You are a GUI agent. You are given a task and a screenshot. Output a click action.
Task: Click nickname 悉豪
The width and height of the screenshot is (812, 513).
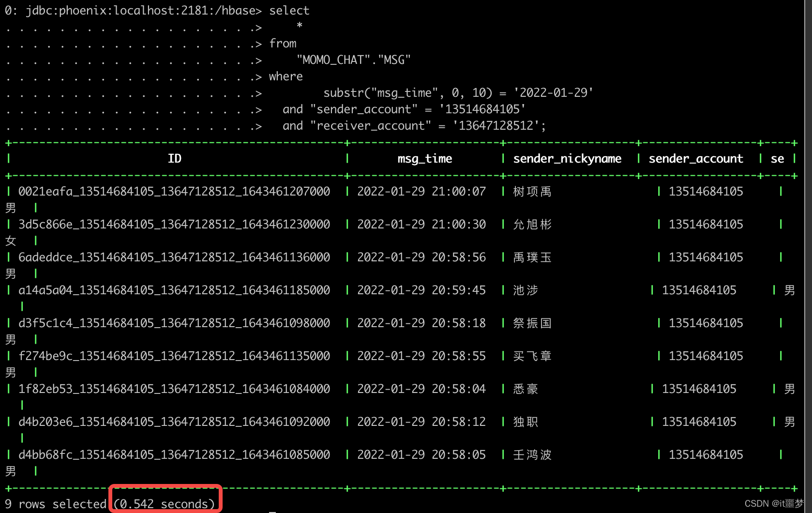click(526, 389)
